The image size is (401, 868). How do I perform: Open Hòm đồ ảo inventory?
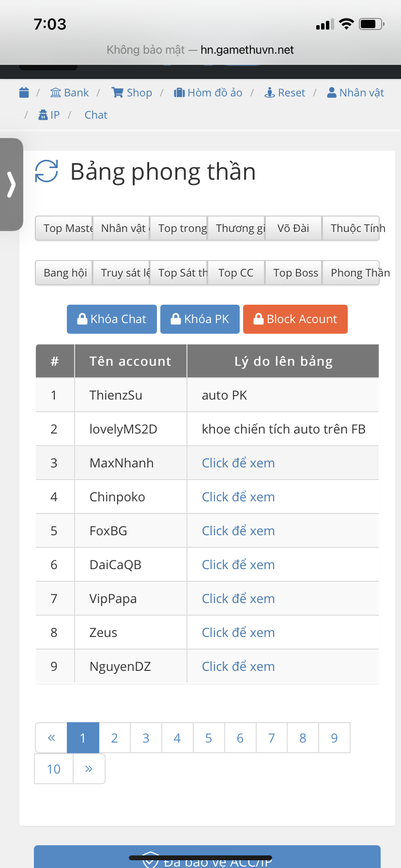208,93
